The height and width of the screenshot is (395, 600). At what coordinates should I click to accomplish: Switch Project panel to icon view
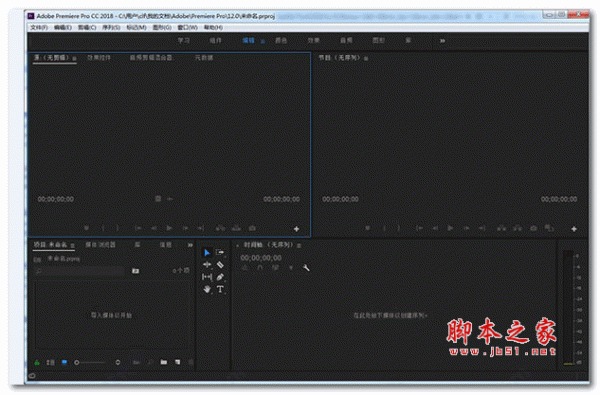click(64, 362)
